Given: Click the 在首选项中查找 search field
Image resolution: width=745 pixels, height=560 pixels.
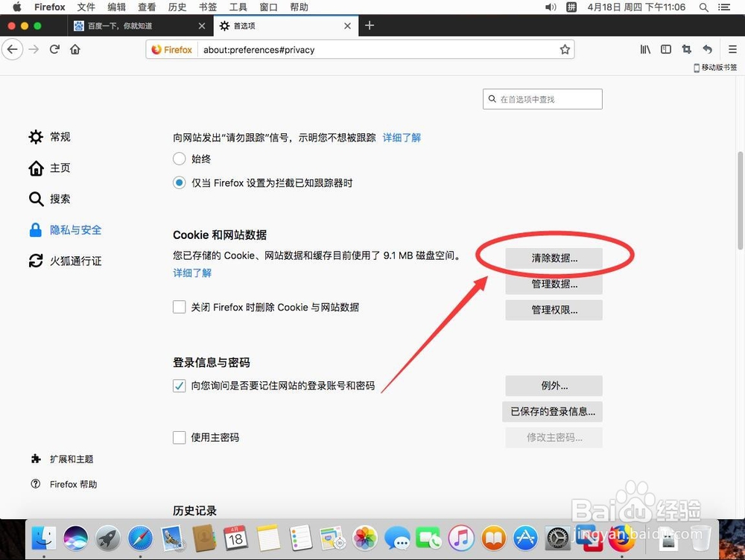Looking at the screenshot, I should 542,98.
